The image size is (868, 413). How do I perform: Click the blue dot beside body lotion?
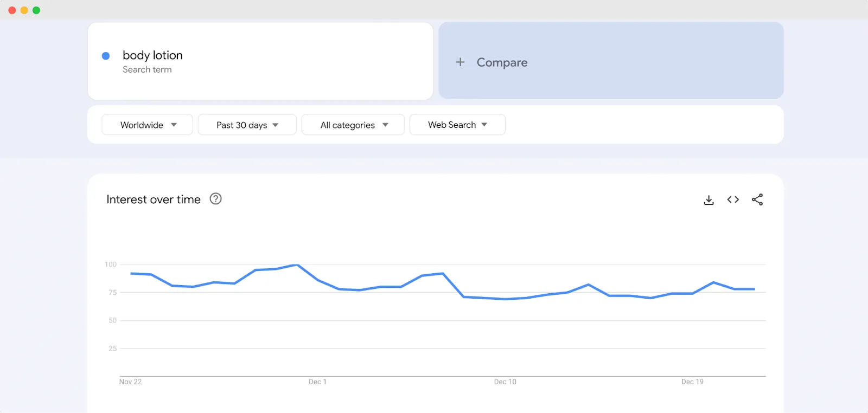(106, 56)
